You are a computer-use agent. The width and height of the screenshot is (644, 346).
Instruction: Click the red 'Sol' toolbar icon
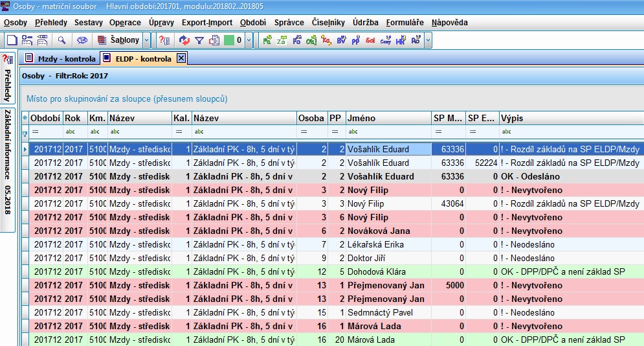(370, 40)
